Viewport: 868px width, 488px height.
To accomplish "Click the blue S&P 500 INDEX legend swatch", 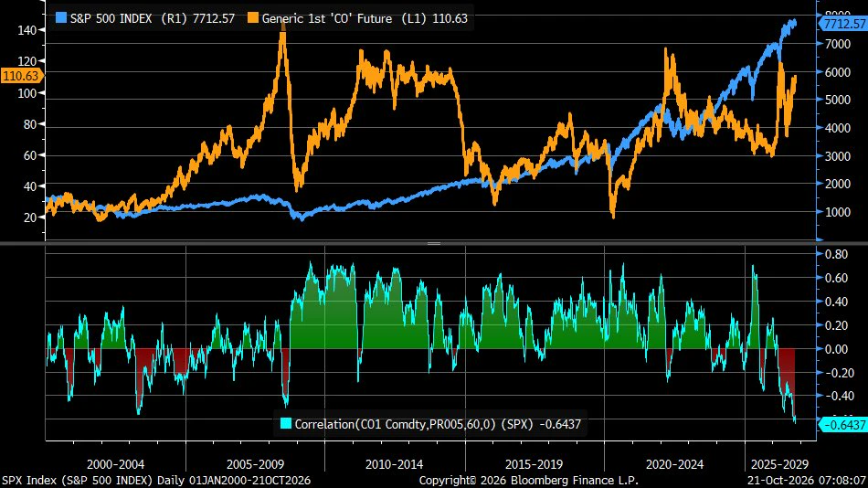I will pyautogui.click(x=61, y=17).
